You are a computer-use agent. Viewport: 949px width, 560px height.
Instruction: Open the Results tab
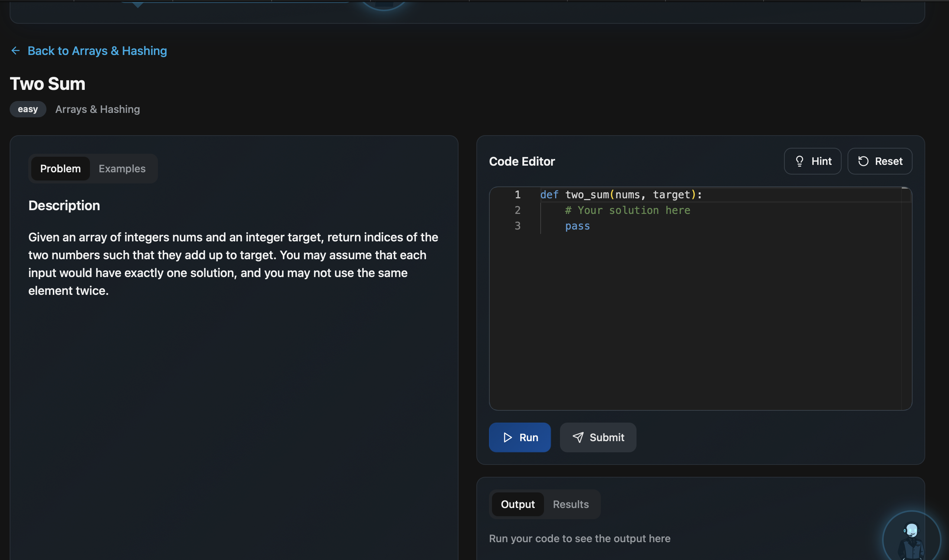tap(570, 504)
